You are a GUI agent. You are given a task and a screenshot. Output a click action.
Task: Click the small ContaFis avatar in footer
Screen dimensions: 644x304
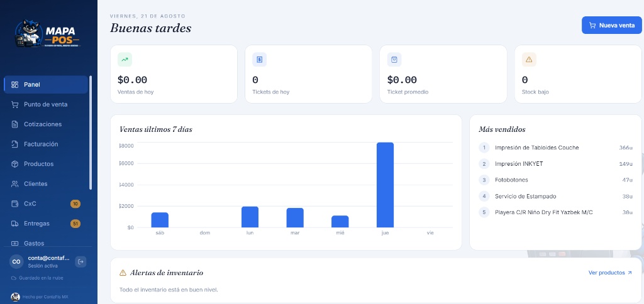(x=15, y=296)
